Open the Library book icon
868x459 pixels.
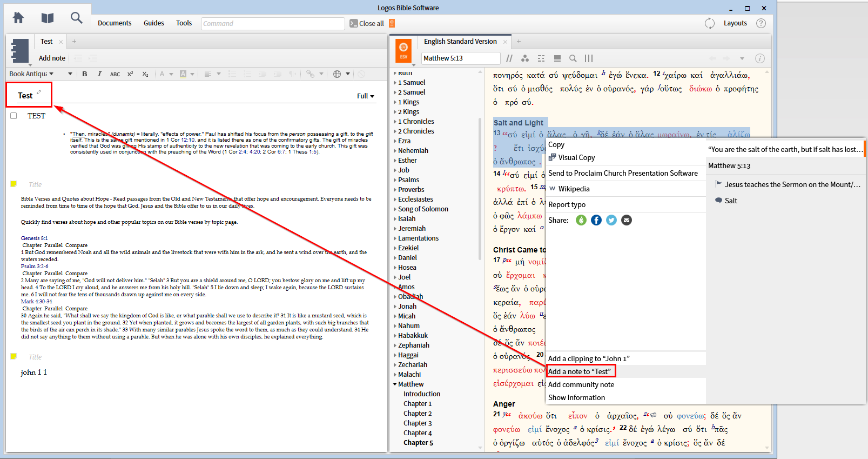point(48,18)
